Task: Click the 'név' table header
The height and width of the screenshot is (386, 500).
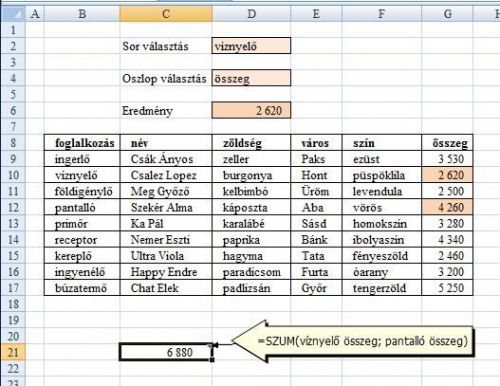Action: [166, 143]
